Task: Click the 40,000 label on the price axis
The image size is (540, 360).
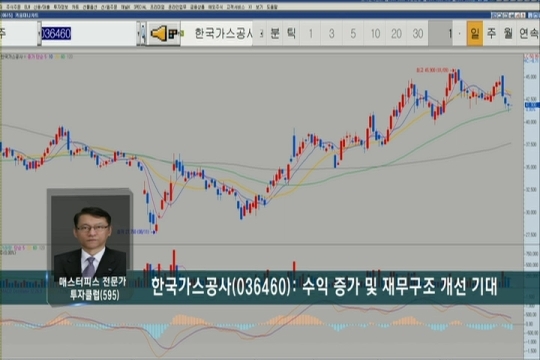Action: (x=531, y=122)
